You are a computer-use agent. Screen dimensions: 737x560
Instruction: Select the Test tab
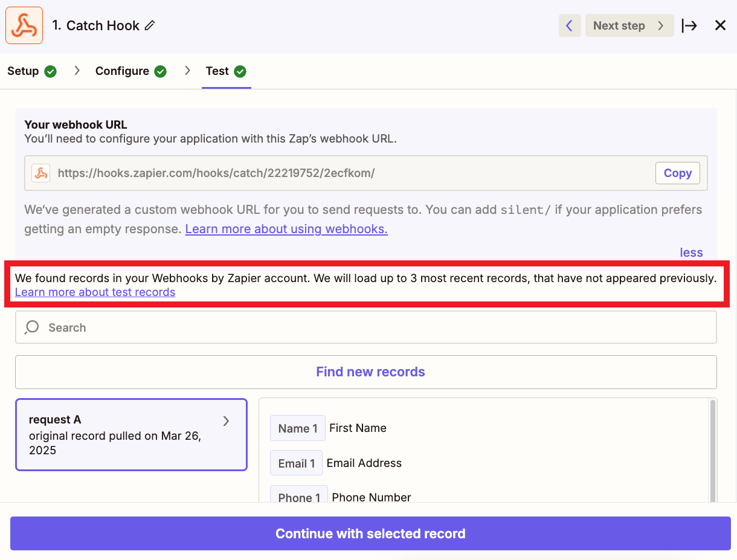pyautogui.click(x=226, y=71)
